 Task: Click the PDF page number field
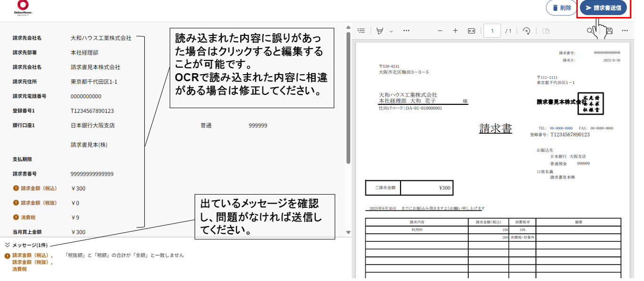tap(492, 31)
